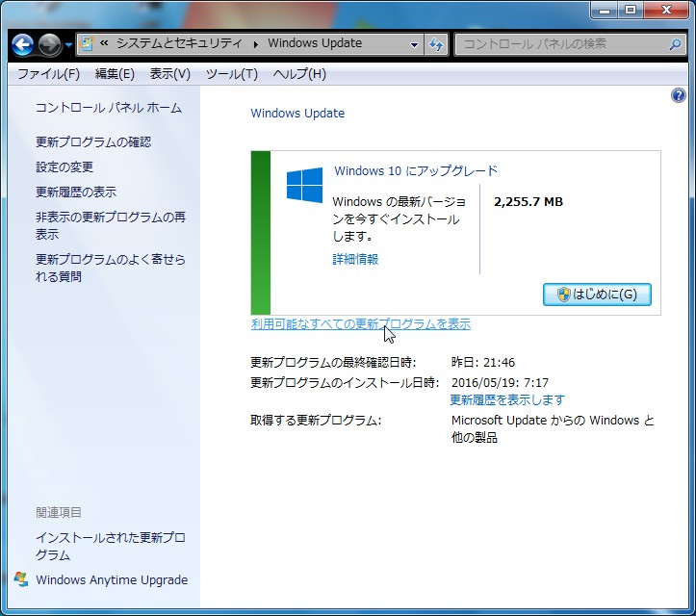Open the ツール(T) menu
The image size is (696, 616).
[x=232, y=74]
